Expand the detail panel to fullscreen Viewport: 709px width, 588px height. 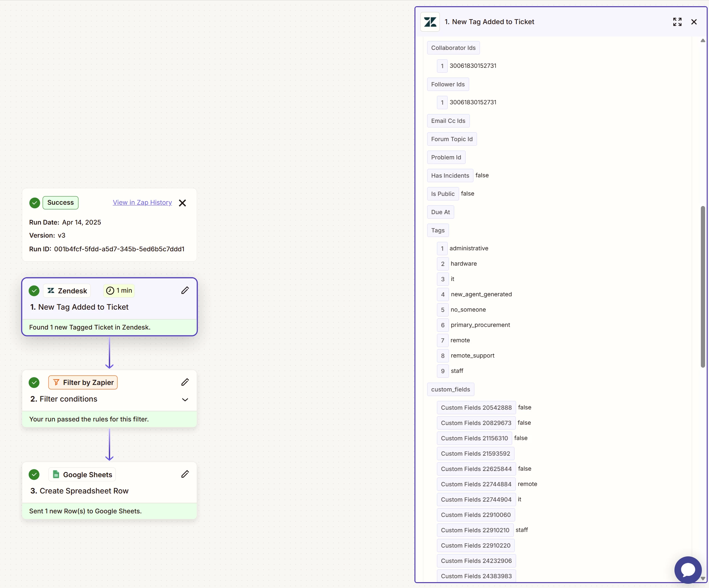(x=677, y=22)
